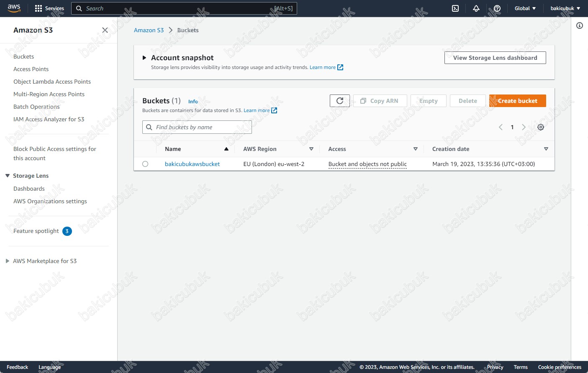588x373 pixels.
Task: Click the Copy ARN button
Action: pyautogui.click(x=380, y=101)
